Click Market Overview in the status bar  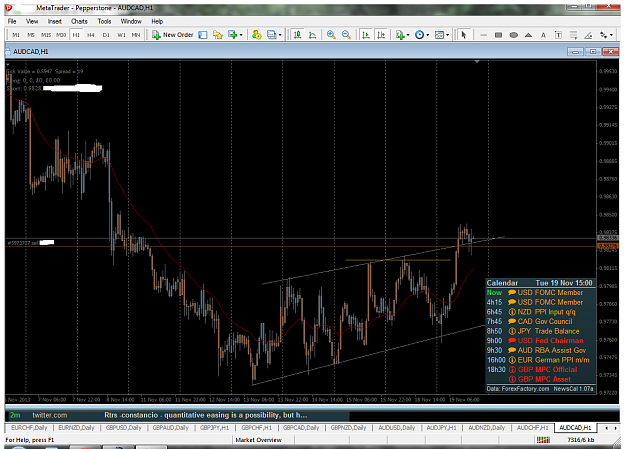[x=258, y=440]
